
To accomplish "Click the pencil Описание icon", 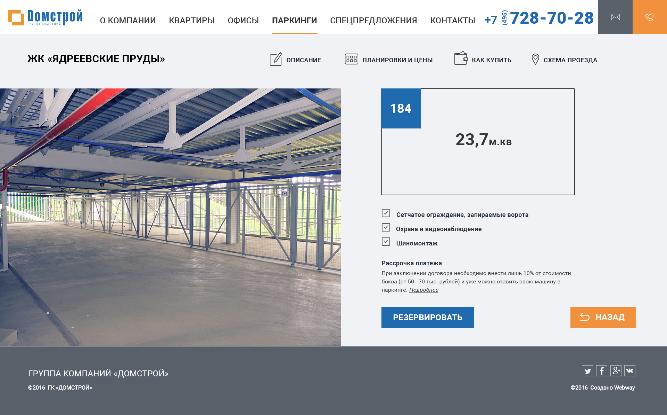I will [x=276, y=59].
